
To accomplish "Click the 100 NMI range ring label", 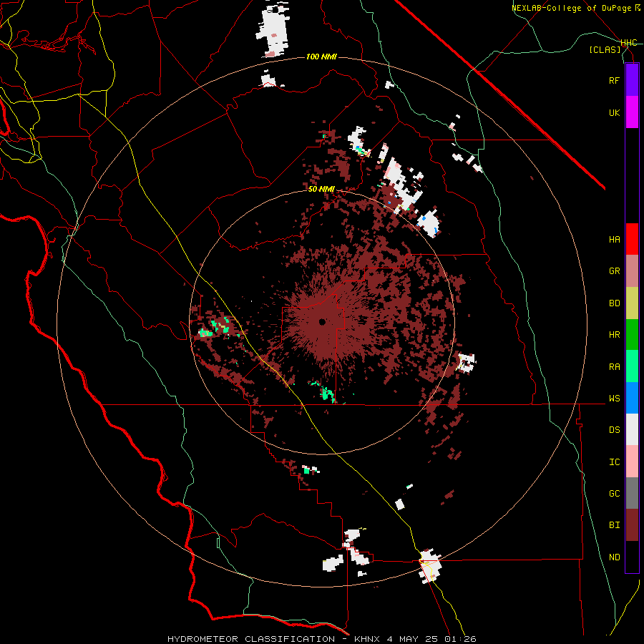I will (x=321, y=57).
